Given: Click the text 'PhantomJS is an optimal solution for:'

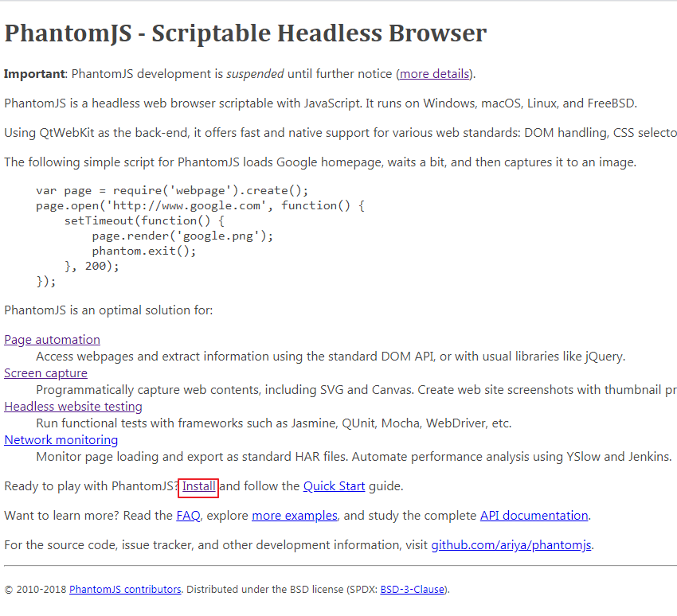Looking at the screenshot, I should click(108, 310).
